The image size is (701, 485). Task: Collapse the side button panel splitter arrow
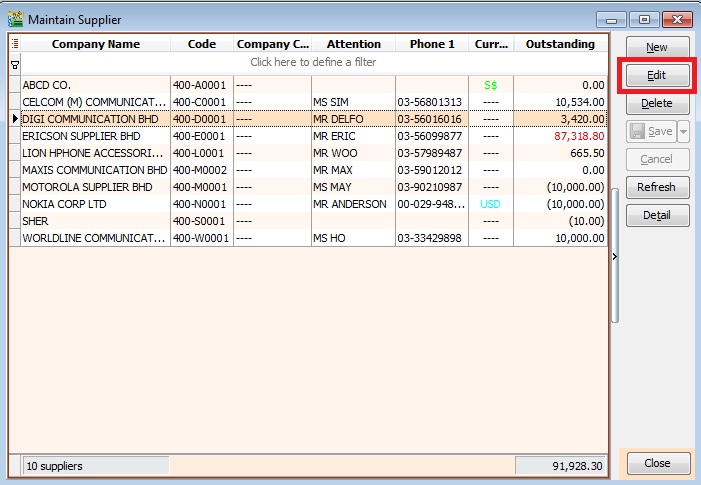[x=614, y=257]
